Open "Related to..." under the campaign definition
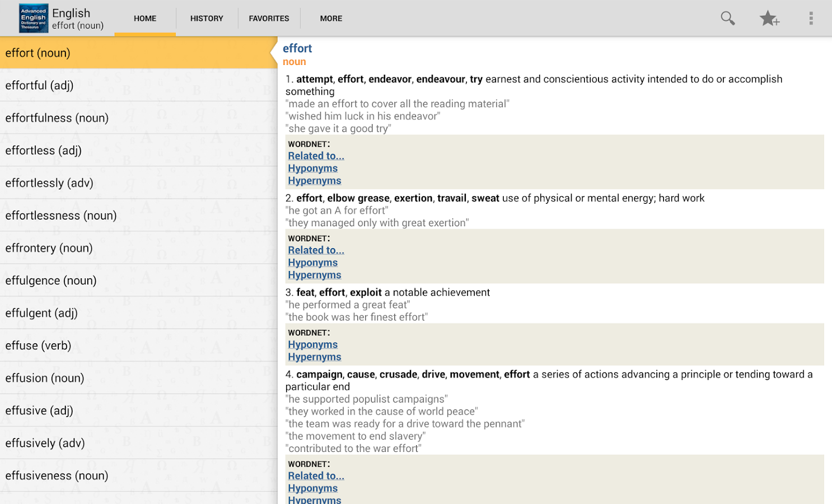Image resolution: width=832 pixels, height=504 pixels. 315,475
